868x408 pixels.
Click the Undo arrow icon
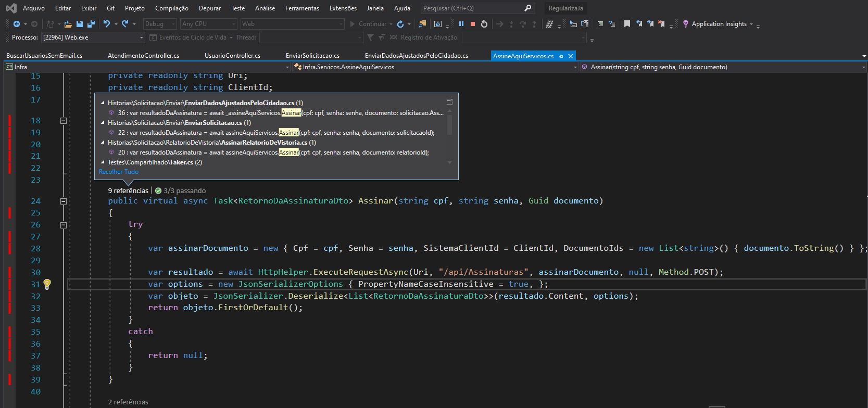[107, 24]
